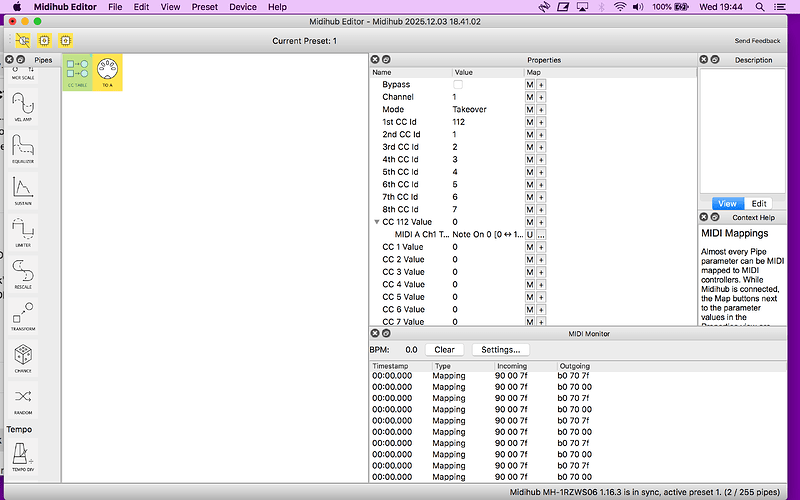Click the plus button for CC 5 Value

click(541, 297)
